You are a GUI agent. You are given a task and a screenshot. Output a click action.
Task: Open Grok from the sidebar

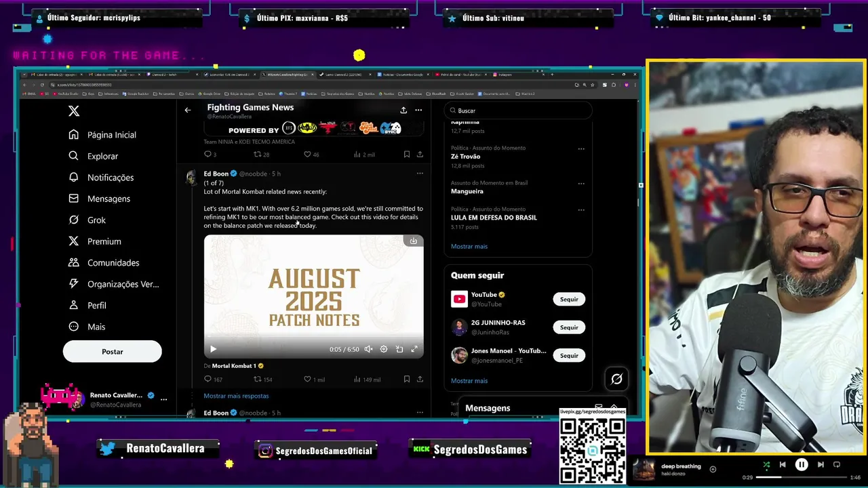pos(87,220)
